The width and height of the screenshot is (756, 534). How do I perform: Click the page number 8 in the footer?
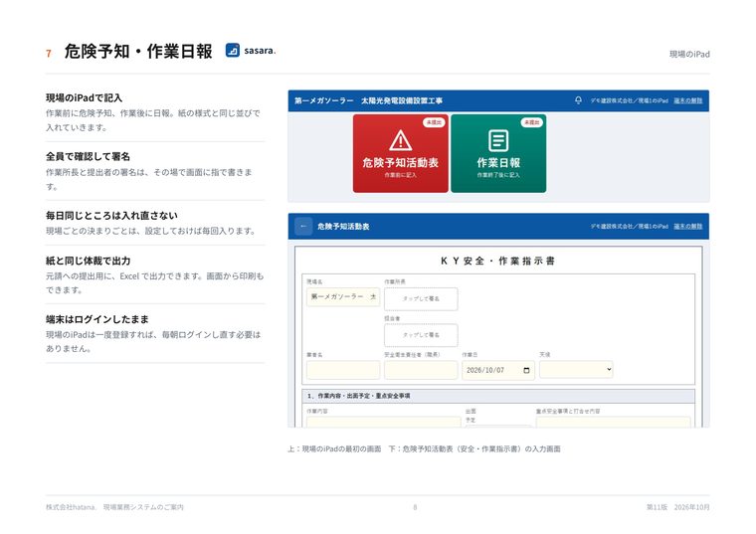tap(415, 507)
